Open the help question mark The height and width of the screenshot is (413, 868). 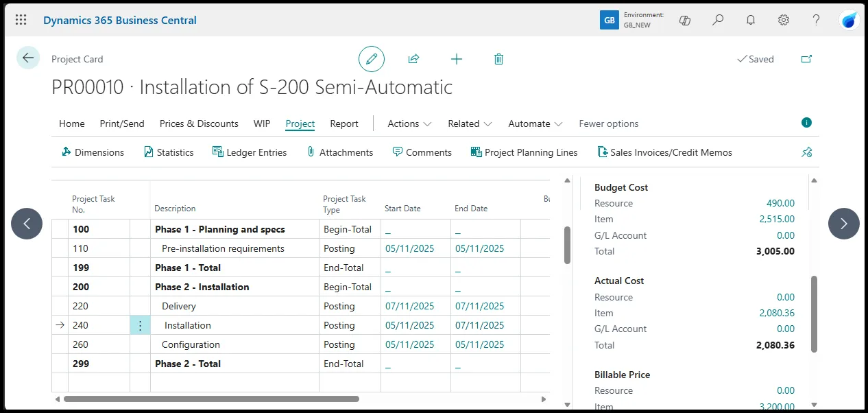pos(817,20)
